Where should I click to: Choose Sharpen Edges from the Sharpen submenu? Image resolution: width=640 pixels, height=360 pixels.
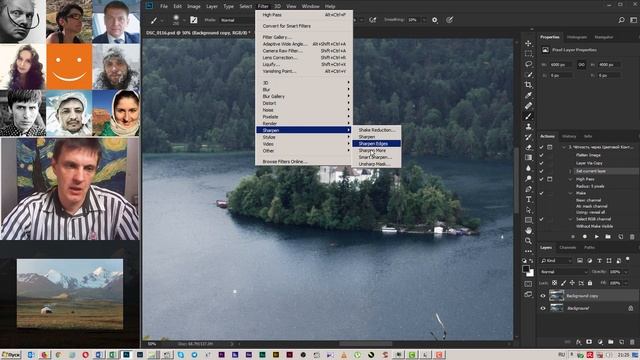pyautogui.click(x=376, y=144)
